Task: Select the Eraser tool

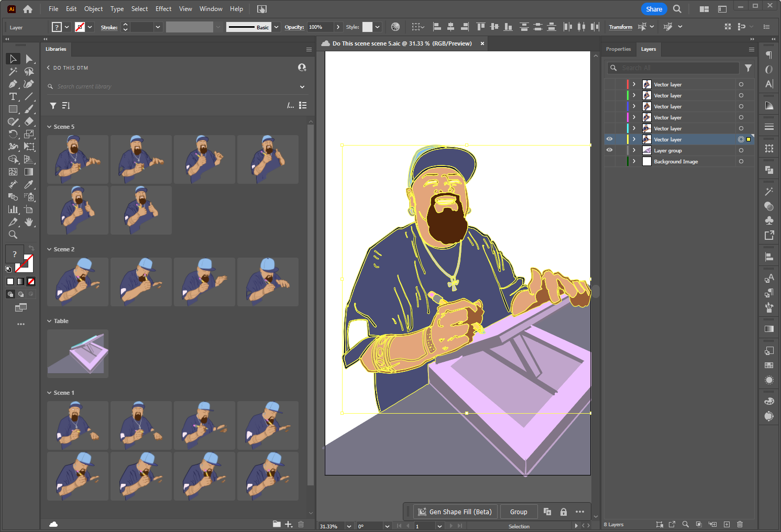Action: [29, 121]
